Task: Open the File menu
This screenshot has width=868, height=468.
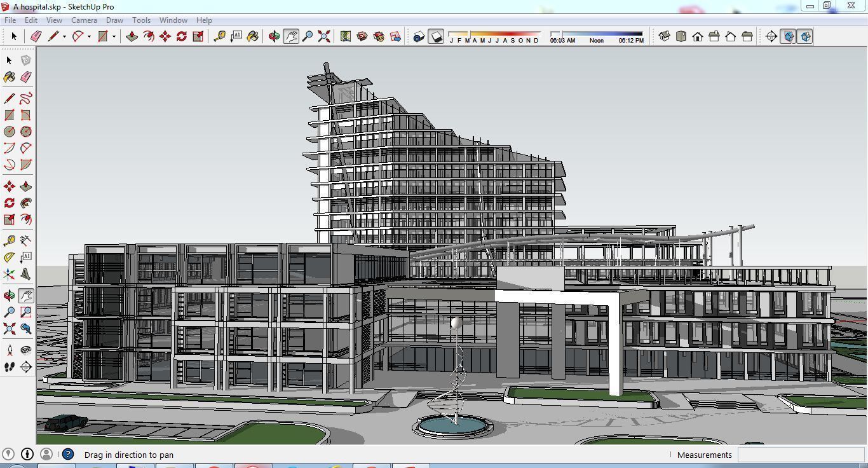Action: [x=10, y=20]
